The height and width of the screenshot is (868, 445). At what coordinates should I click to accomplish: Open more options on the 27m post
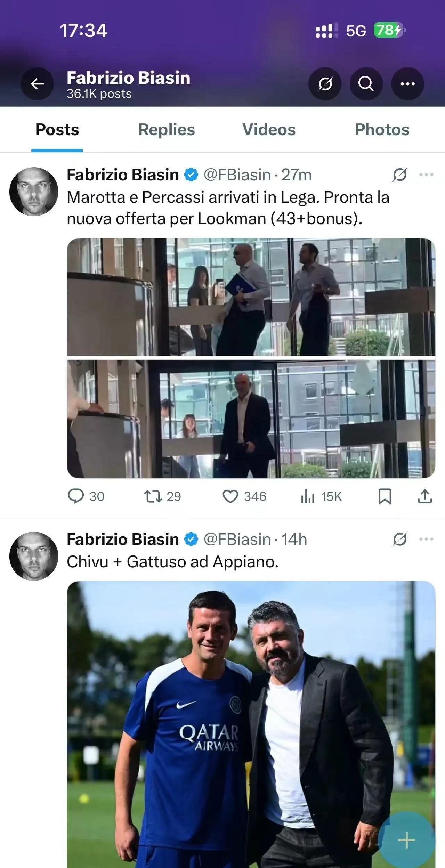[426, 175]
